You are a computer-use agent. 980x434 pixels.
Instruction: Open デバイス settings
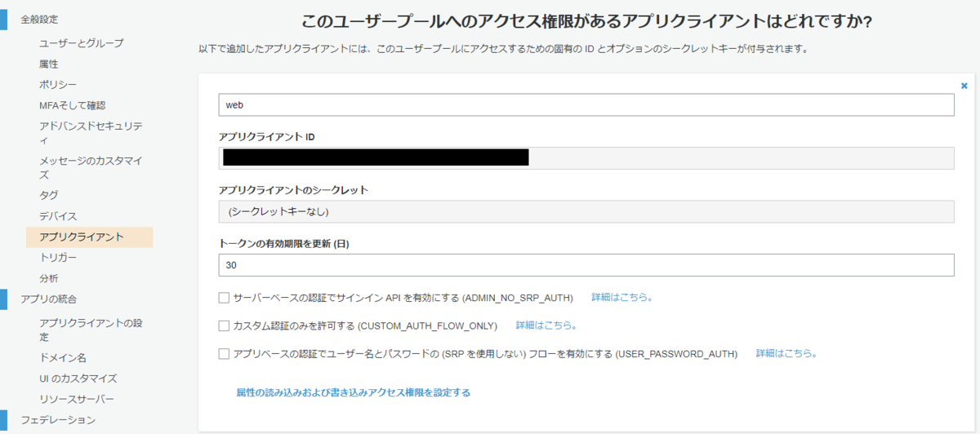[59, 216]
